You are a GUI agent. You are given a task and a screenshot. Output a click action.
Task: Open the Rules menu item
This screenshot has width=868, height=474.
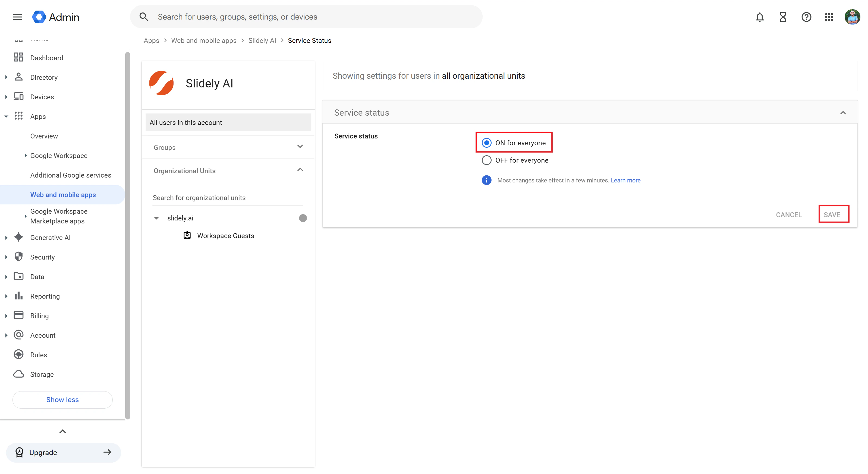(x=38, y=355)
